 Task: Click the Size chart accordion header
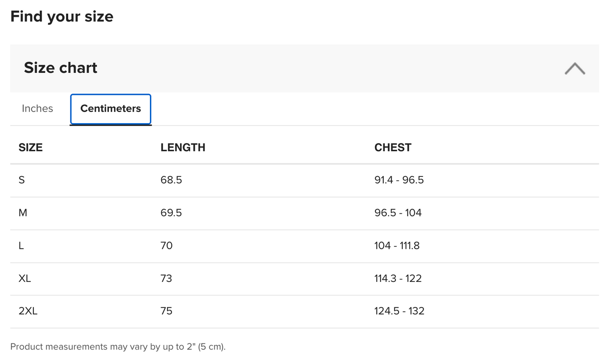pos(304,68)
